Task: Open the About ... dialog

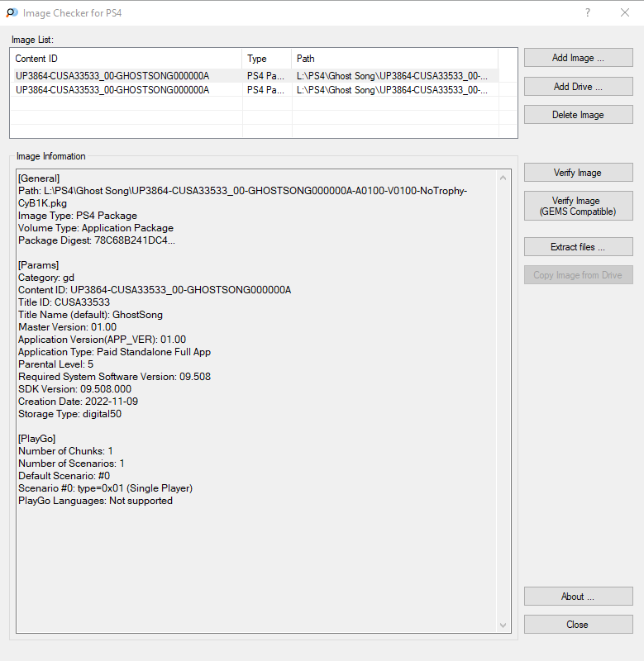Action: pos(578,596)
